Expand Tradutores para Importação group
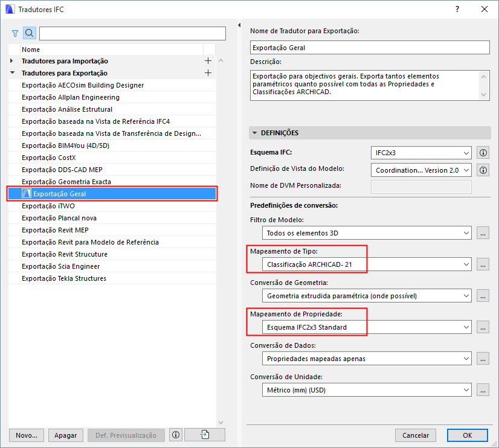 tap(11, 61)
